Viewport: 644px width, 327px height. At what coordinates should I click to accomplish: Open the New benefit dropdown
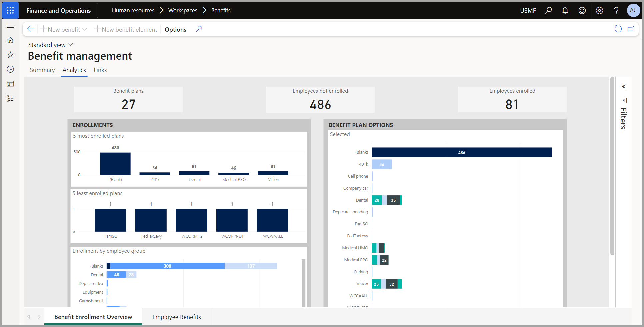[x=64, y=29]
